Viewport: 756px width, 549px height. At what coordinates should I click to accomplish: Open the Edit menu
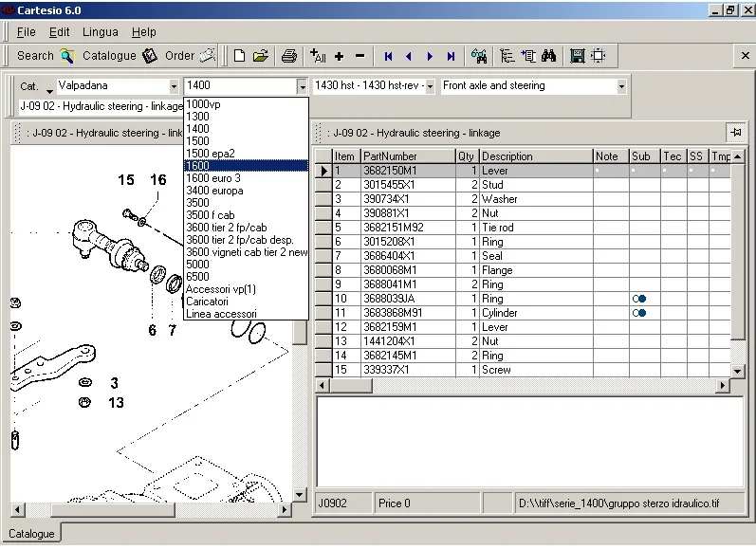(60, 32)
